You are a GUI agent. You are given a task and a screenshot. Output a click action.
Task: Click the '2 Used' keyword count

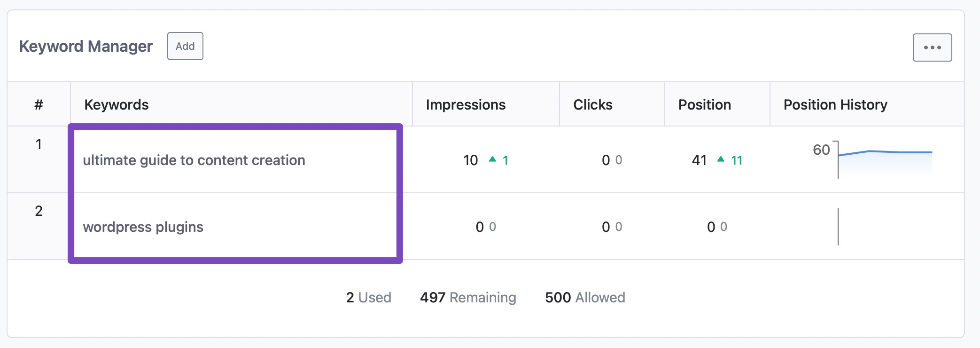[368, 297]
